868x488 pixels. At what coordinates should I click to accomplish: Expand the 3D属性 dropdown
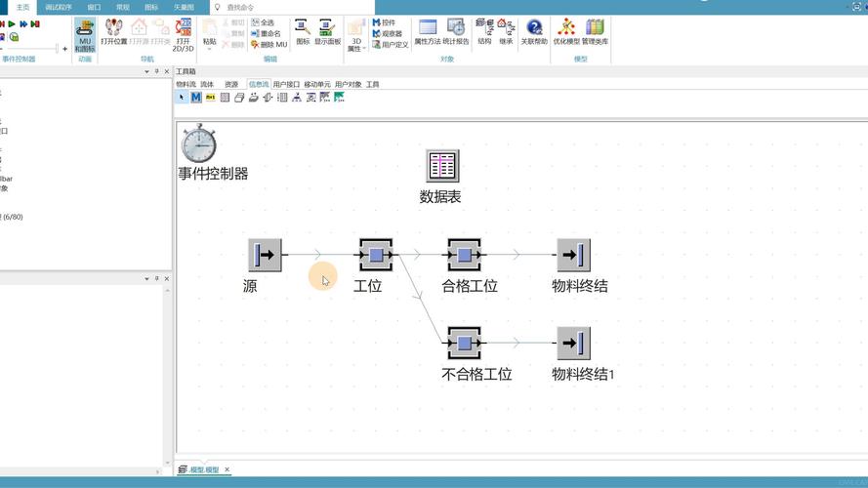click(356, 35)
